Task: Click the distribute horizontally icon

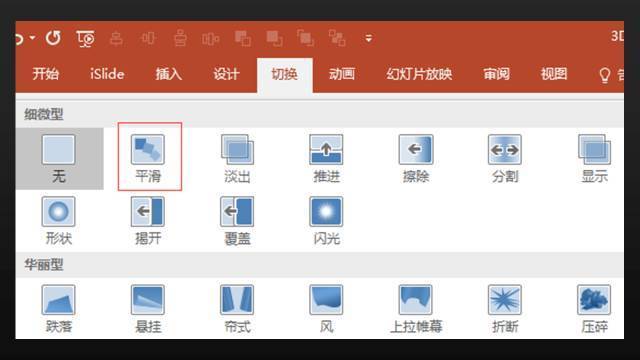Action: [x=211, y=39]
